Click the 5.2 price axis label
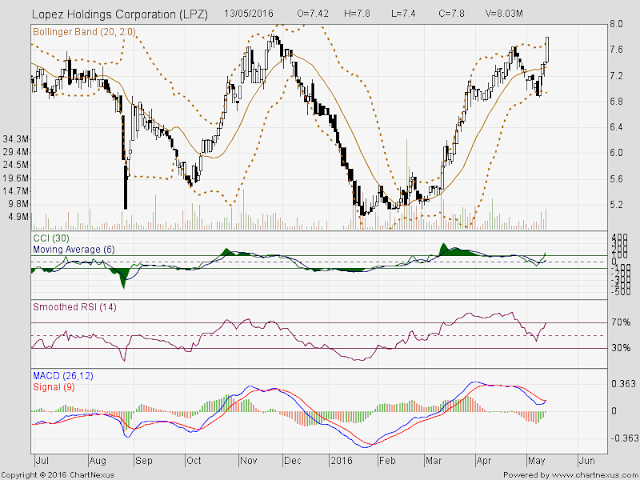This screenshot has width=640, height=480. 616,205
